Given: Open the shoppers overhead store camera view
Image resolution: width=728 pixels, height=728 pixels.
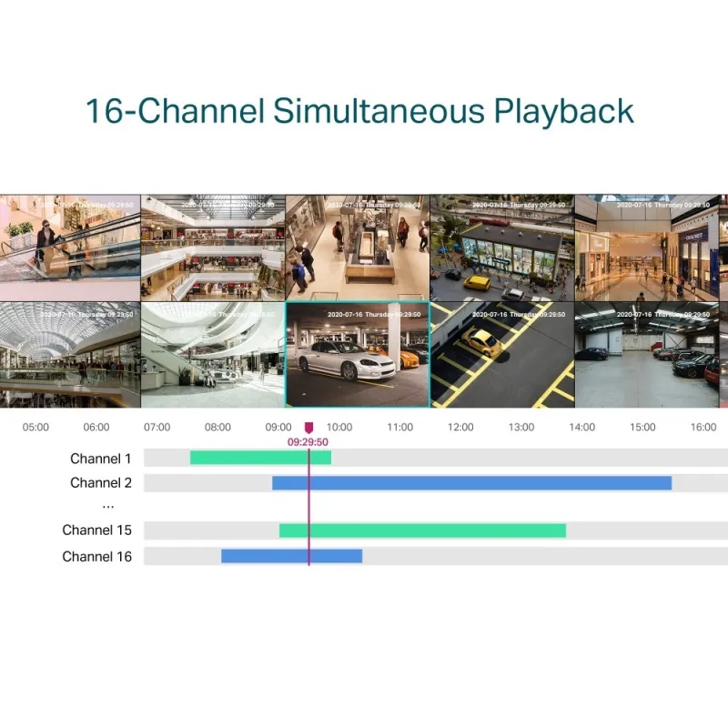Looking at the screenshot, I should [x=357, y=246].
